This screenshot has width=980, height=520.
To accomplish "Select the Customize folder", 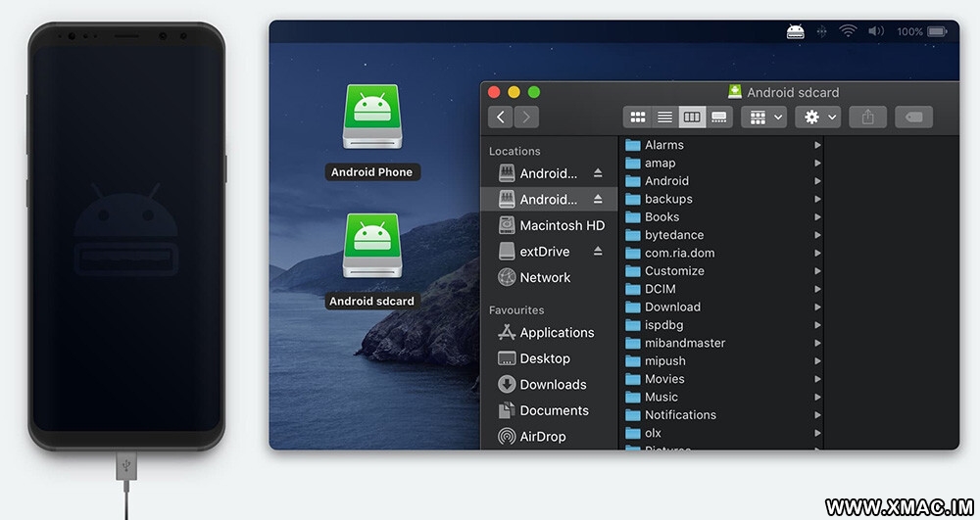I will (722, 271).
